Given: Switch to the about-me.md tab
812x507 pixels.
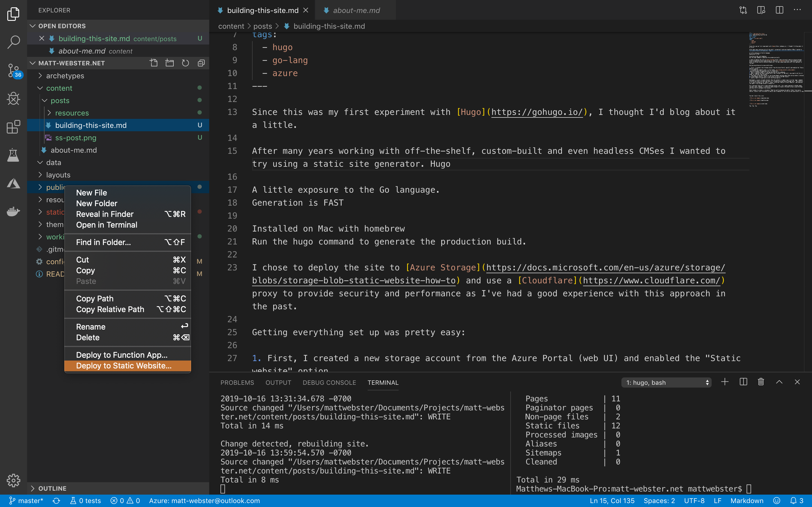Looking at the screenshot, I should click(x=357, y=10).
